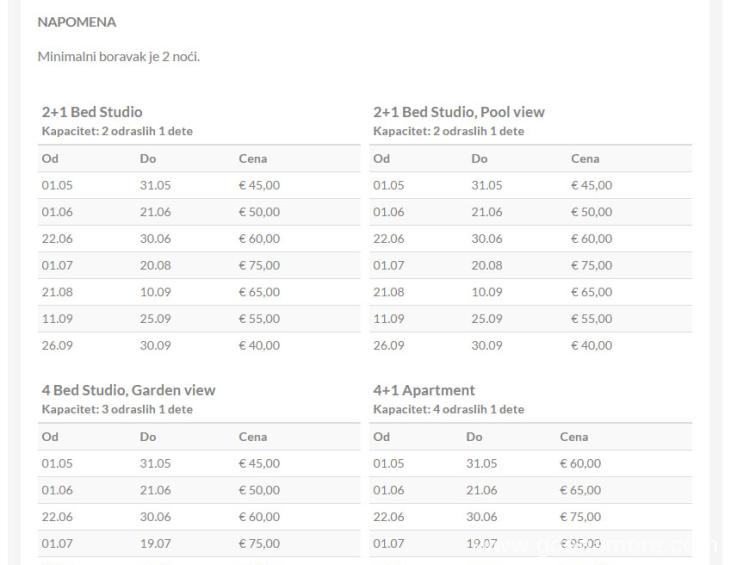Click the € 95,00 price in the 4+1 Apartment table
Image resolution: width=731 pixels, height=565 pixels.
[580, 543]
